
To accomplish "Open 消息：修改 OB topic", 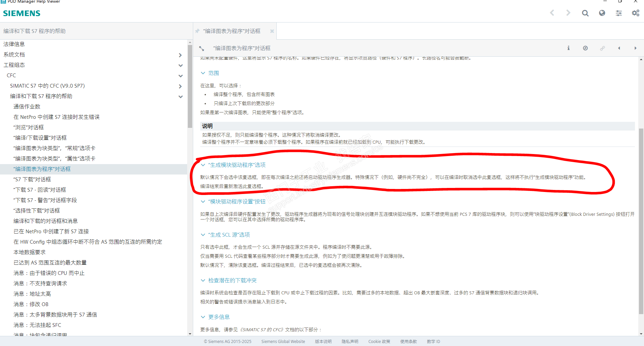I will 31,304.
